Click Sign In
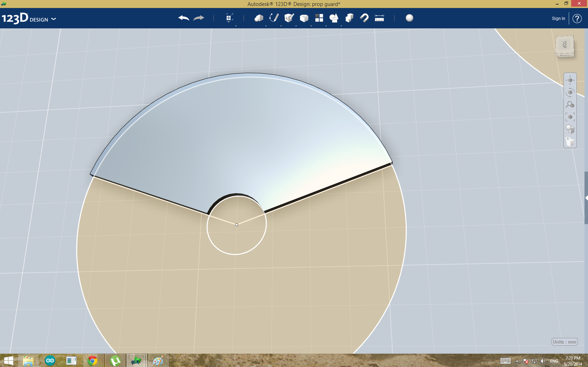The width and height of the screenshot is (588, 367). (558, 19)
